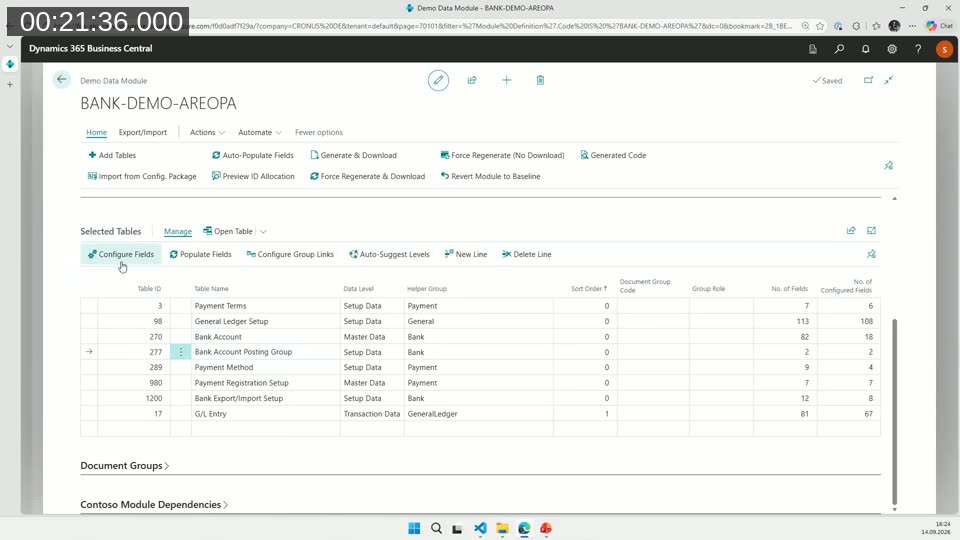Image resolution: width=960 pixels, height=540 pixels.
Task: Click Add Tables
Action: point(112,156)
